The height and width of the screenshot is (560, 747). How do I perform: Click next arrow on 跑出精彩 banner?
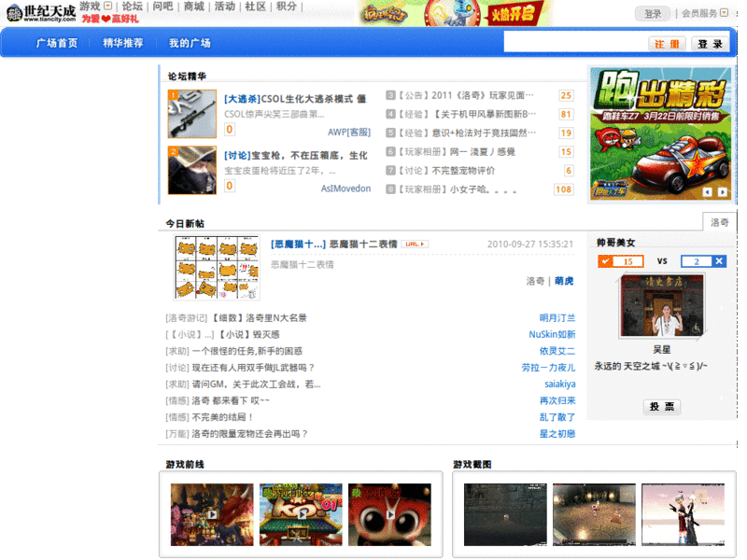[723, 192]
